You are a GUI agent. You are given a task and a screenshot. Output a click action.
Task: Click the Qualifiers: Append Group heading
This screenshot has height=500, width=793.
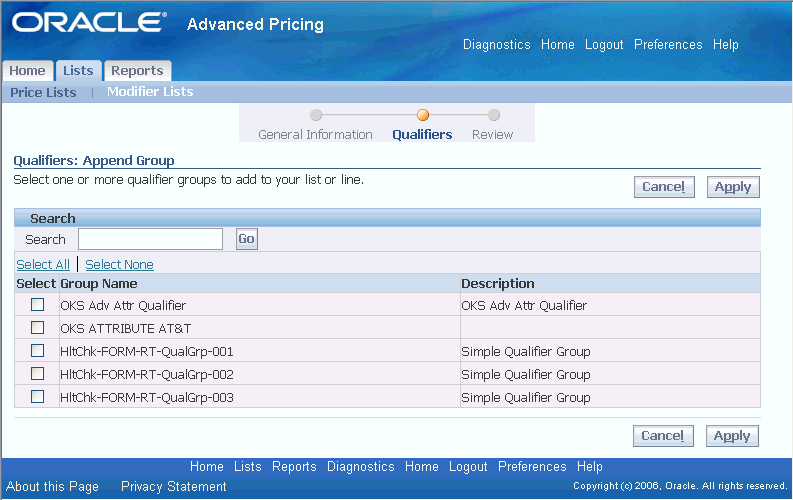click(x=94, y=160)
